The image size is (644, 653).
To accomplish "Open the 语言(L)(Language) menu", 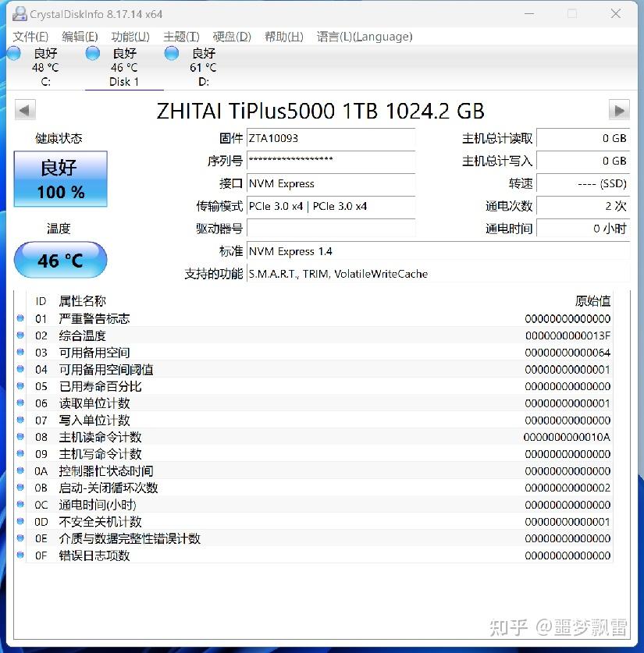I will (x=364, y=37).
